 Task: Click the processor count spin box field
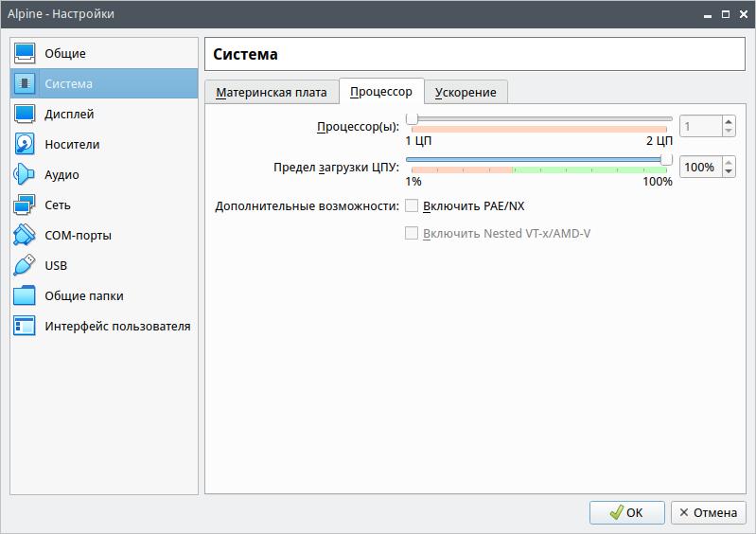pyautogui.click(x=701, y=127)
